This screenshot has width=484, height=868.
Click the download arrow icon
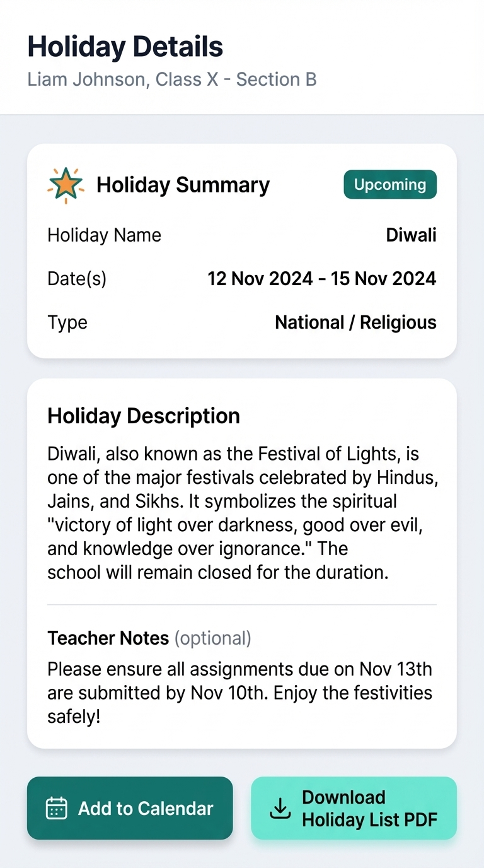coord(280,808)
